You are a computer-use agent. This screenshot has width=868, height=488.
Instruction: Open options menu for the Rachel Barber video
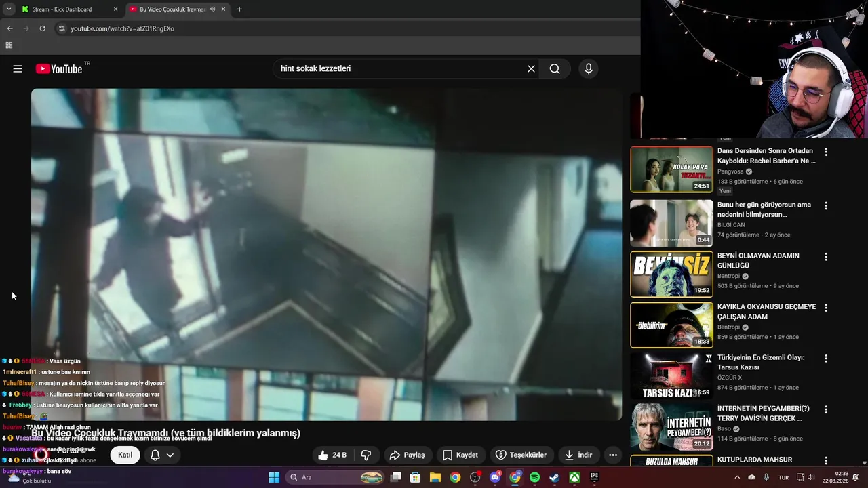(825, 152)
